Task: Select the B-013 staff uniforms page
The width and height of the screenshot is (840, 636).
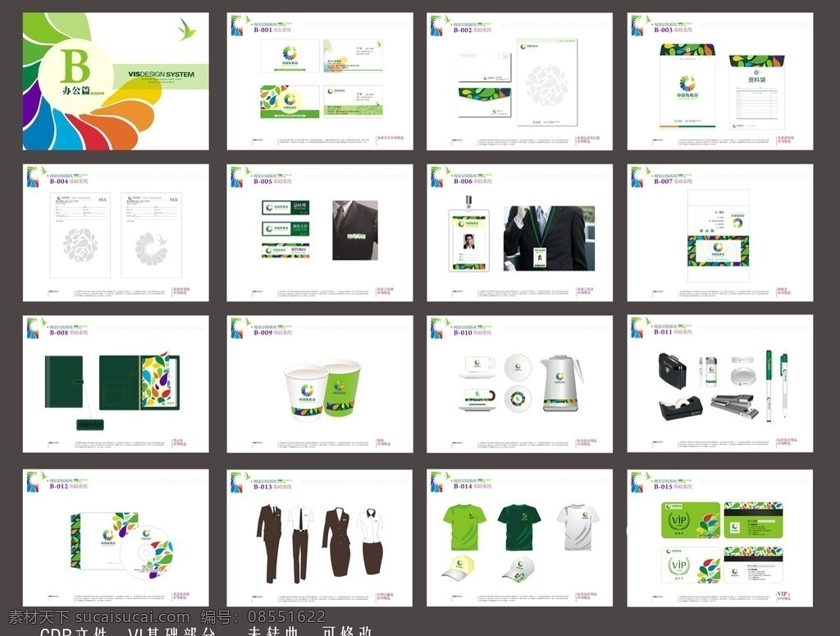Action: [320, 538]
